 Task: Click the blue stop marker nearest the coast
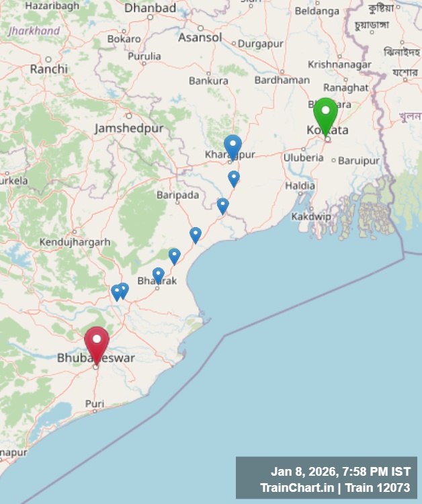[196, 235]
